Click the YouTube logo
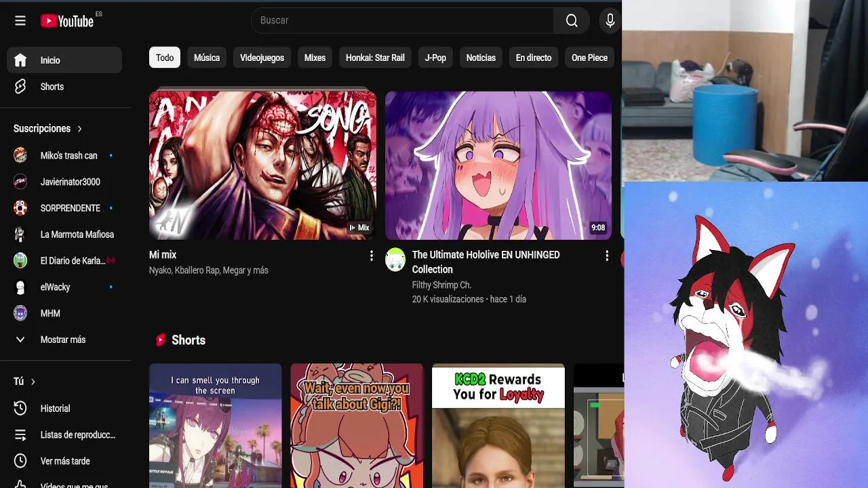 (66, 21)
